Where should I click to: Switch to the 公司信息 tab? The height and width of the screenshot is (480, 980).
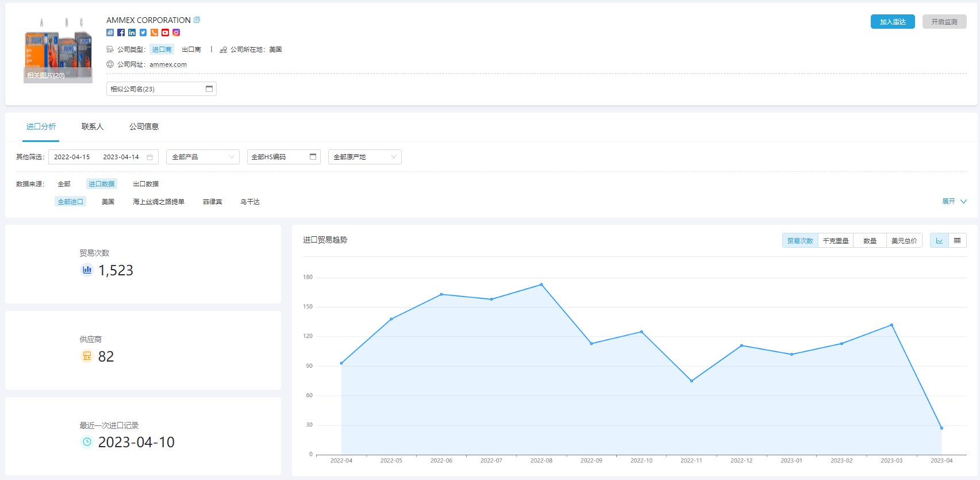(x=144, y=126)
